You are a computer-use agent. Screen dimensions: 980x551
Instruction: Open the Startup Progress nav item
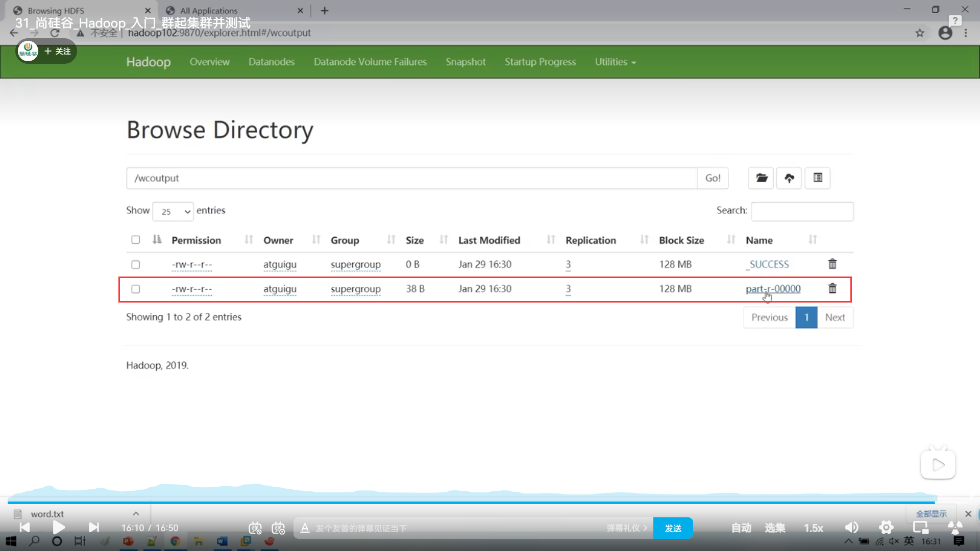click(x=540, y=62)
